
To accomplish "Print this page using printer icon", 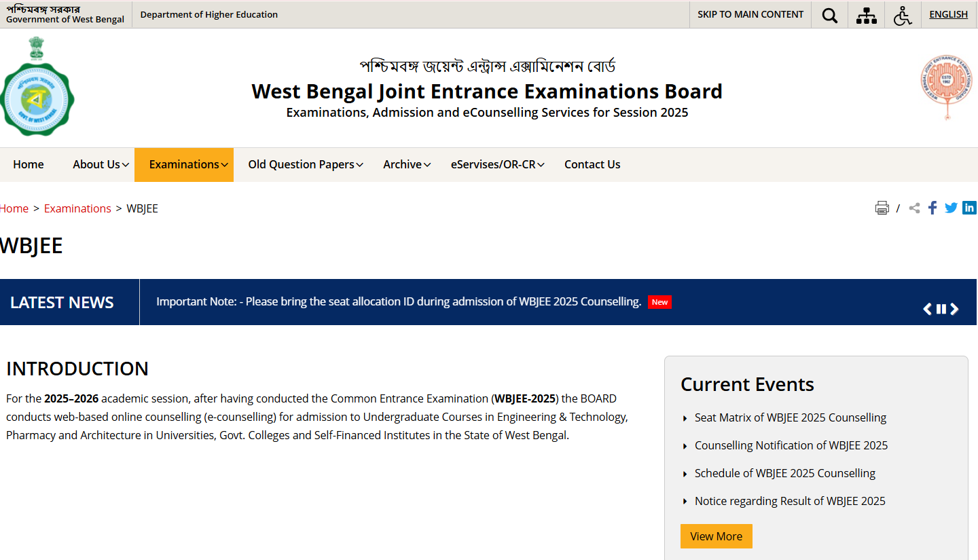I will tap(882, 208).
